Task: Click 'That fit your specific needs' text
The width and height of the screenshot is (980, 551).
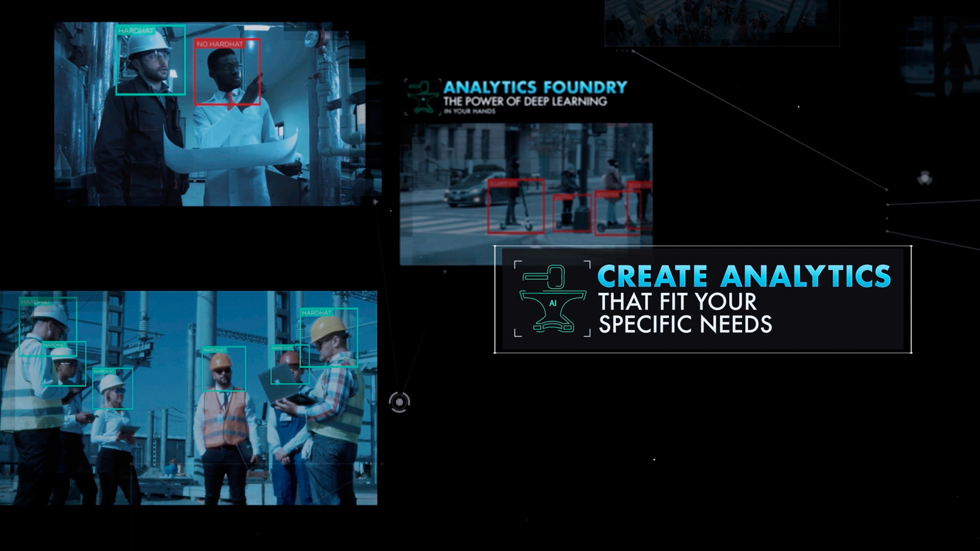Action: (x=684, y=313)
